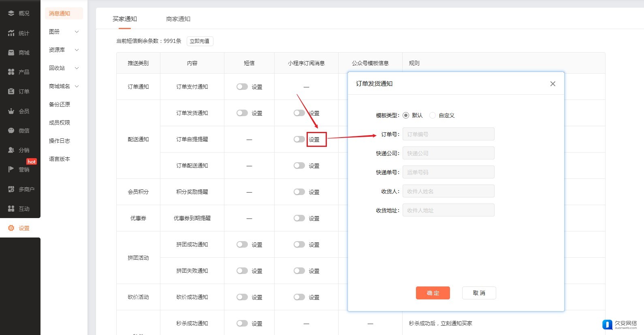Select the 自定义 template type radio button
644x335 pixels.
click(433, 115)
